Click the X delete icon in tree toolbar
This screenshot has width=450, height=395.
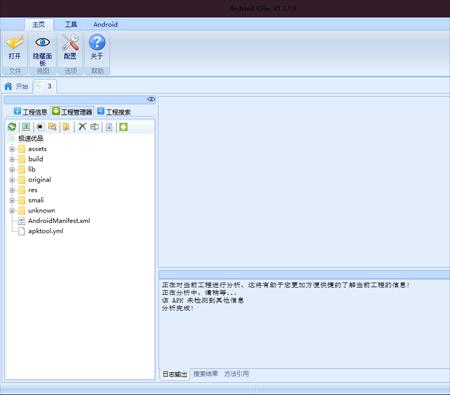pyautogui.click(x=82, y=127)
